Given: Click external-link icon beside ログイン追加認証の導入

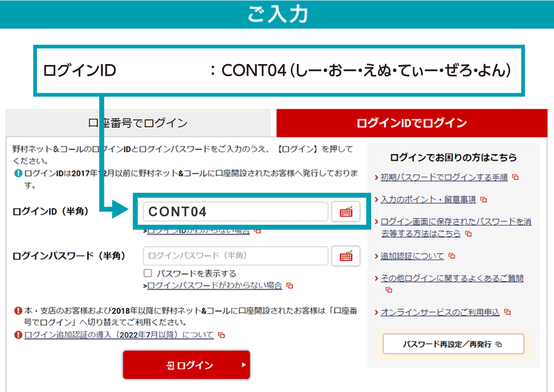Looking at the screenshot, I should tap(222, 335).
